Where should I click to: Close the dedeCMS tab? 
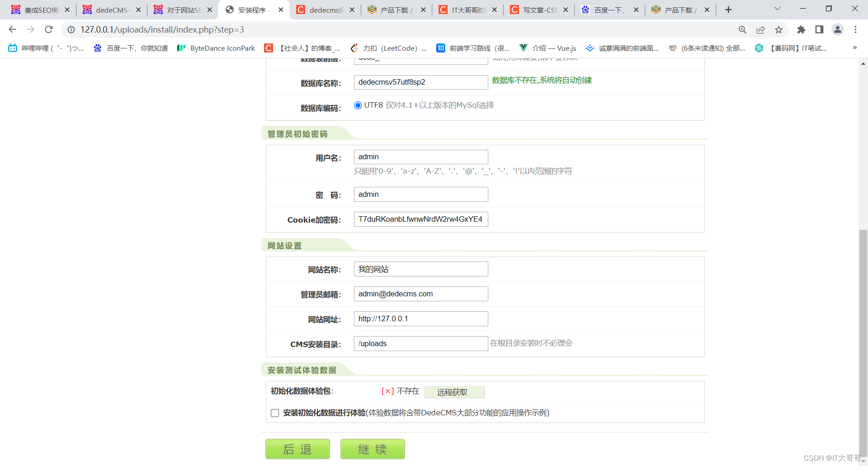pos(138,10)
